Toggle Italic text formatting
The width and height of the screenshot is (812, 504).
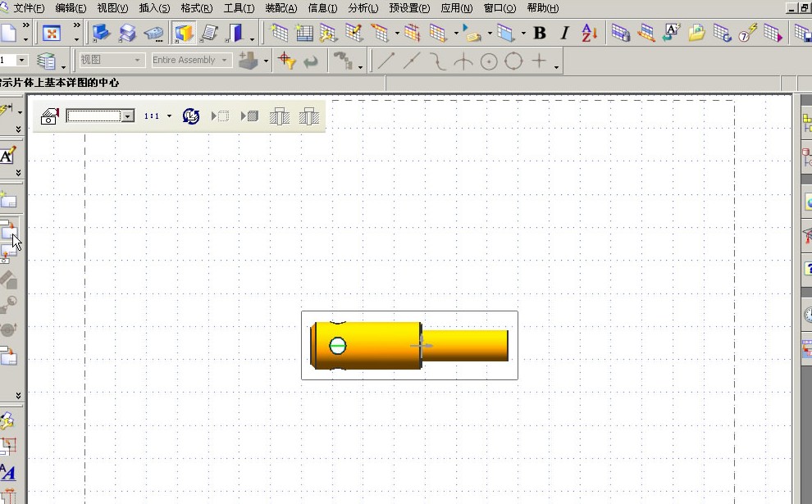pyautogui.click(x=565, y=33)
